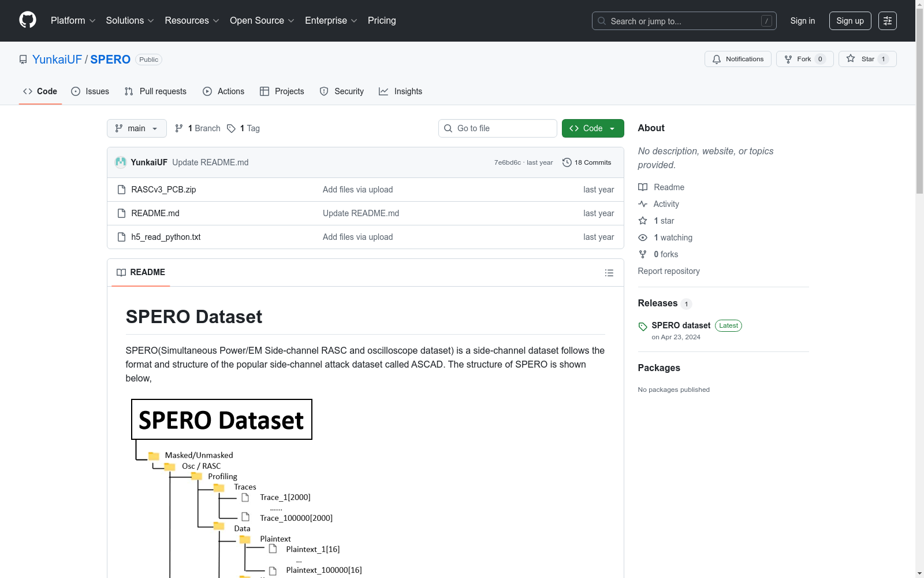Expand the Resources menu
This screenshot has height=578, width=924.
(x=192, y=21)
